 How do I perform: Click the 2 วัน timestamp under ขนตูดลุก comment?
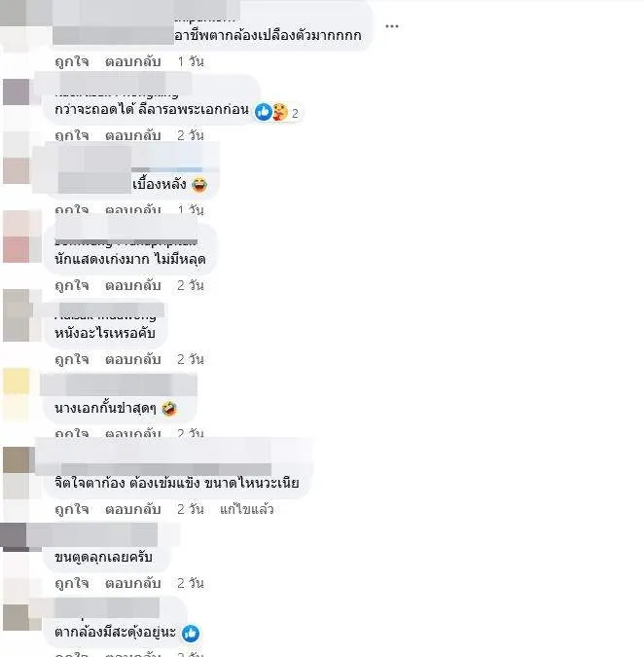191,583
